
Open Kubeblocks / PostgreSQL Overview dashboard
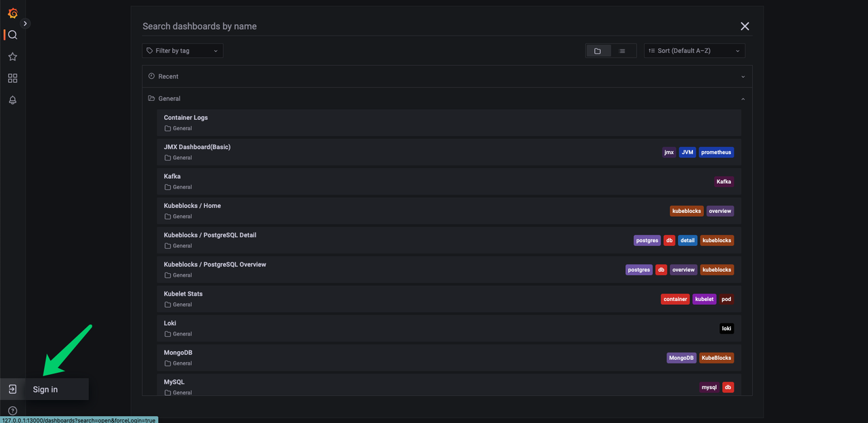coord(449,270)
